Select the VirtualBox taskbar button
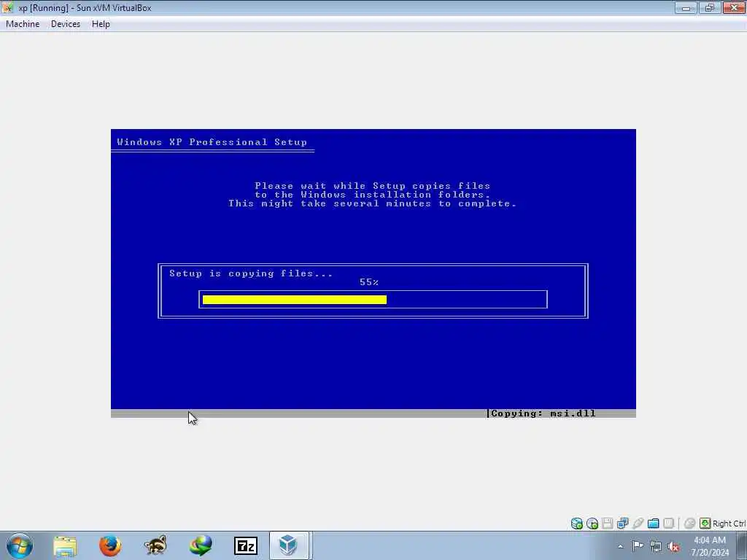Screen dimensions: 747x560 [x=290, y=545]
